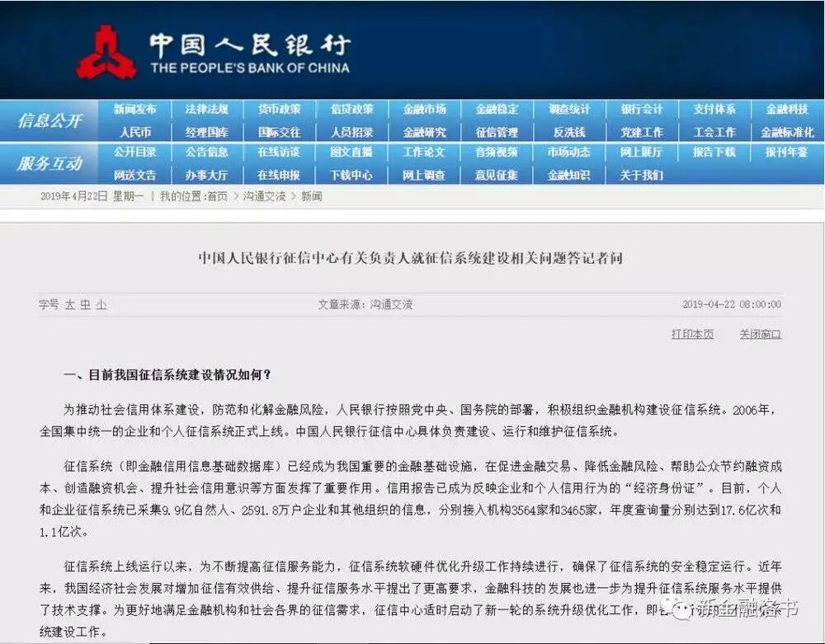Click the date 2019年4月22日 星期一
This screenshot has height=644, width=825.
coord(92,196)
